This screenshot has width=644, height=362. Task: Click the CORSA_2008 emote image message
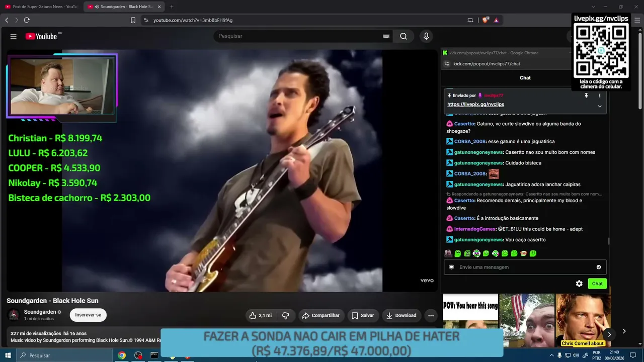point(494,173)
